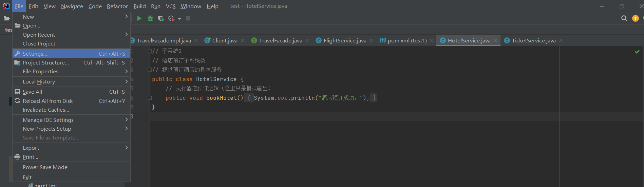Restore the window using the title bar button

point(622,6)
